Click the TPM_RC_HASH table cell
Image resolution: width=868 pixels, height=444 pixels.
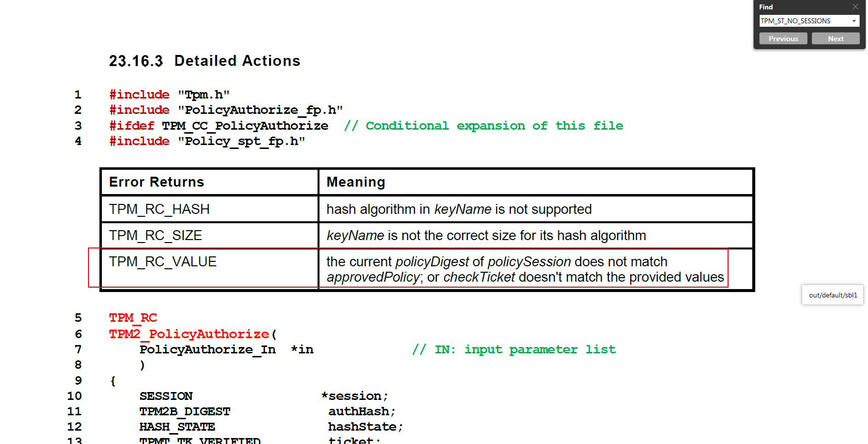(209, 209)
